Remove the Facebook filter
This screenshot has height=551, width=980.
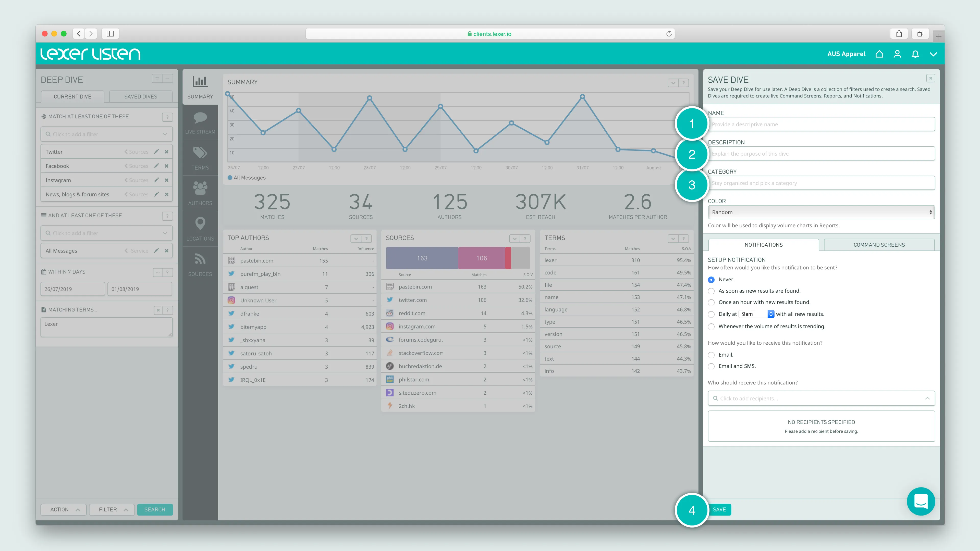pyautogui.click(x=167, y=166)
